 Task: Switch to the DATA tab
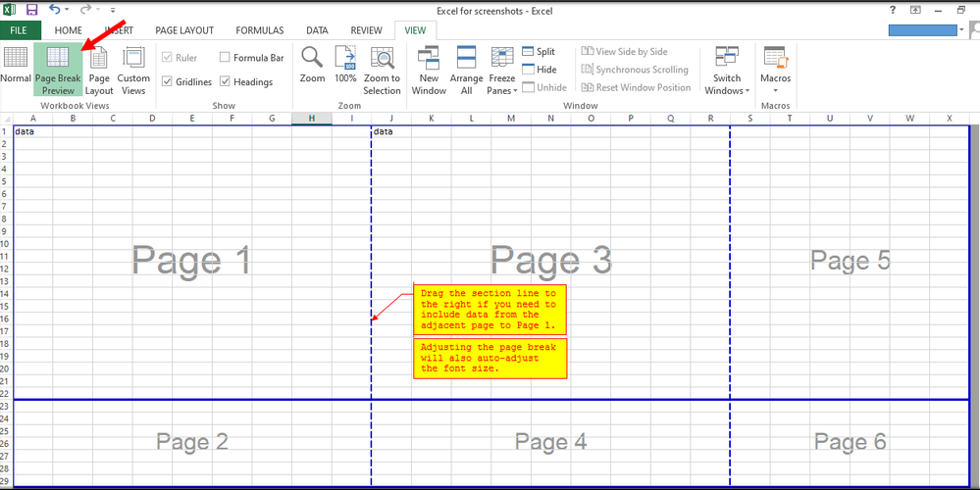[318, 30]
